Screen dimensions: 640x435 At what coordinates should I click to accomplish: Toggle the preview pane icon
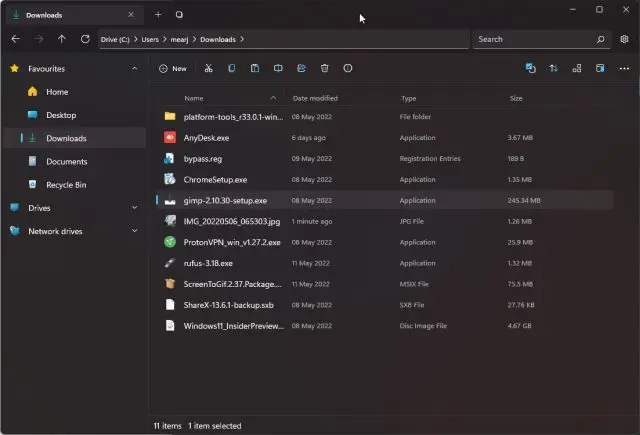coord(600,69)
